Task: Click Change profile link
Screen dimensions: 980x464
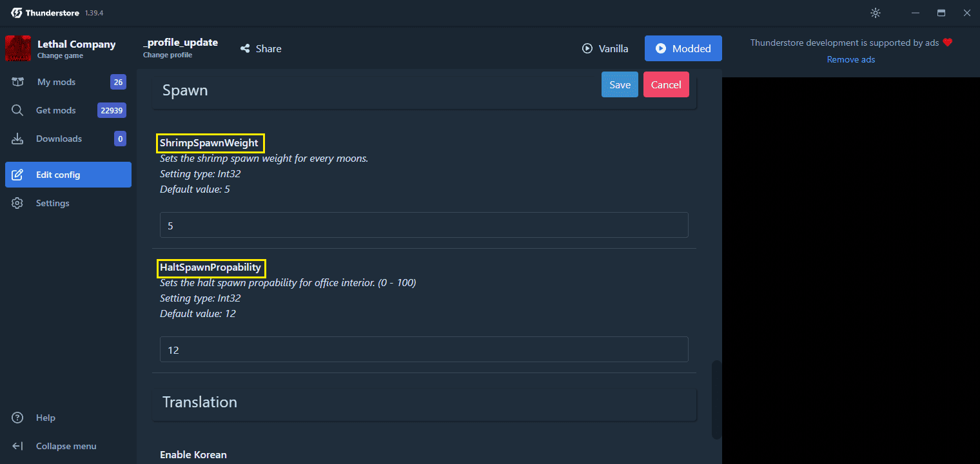Action: 168,55
